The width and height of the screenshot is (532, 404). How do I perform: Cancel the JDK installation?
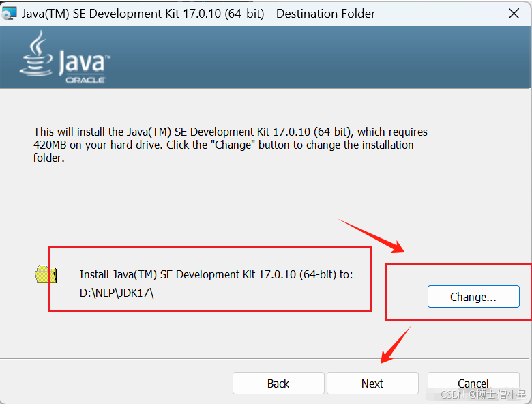tap(473, 384)
